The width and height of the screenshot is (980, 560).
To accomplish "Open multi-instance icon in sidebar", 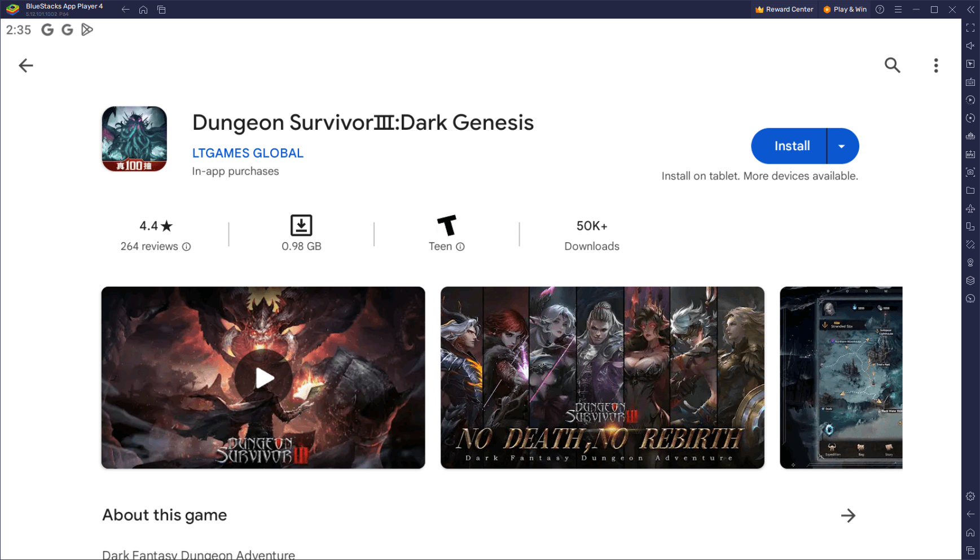I will click(x=970, y=226).
